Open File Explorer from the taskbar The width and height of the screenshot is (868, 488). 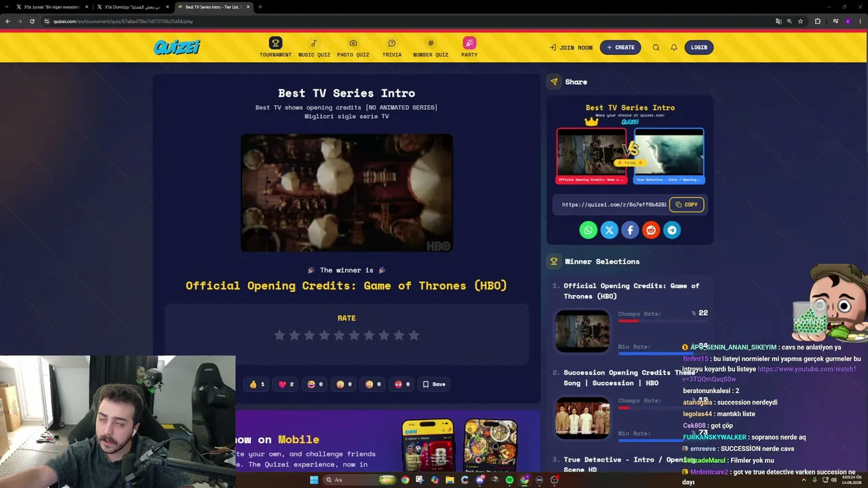(x=450, y=480)
